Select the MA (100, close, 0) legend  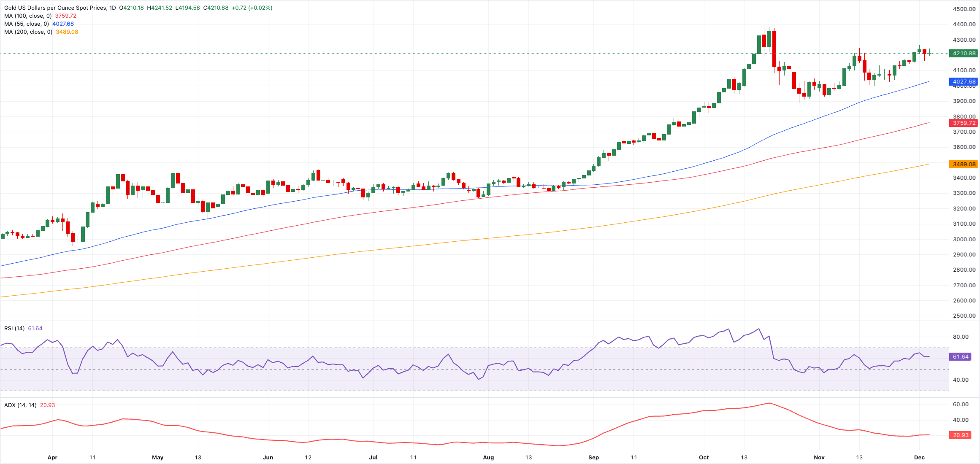click(29, 16)
